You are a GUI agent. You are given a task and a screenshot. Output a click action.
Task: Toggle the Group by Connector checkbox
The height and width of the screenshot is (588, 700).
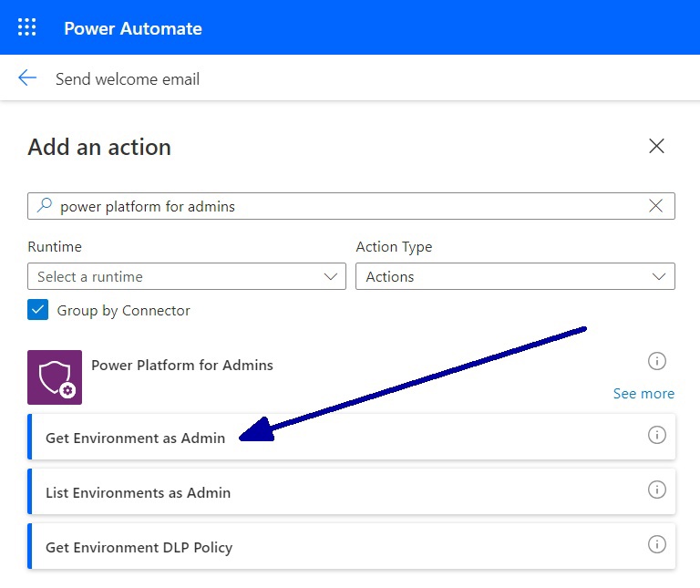click(x=38, y=310)
